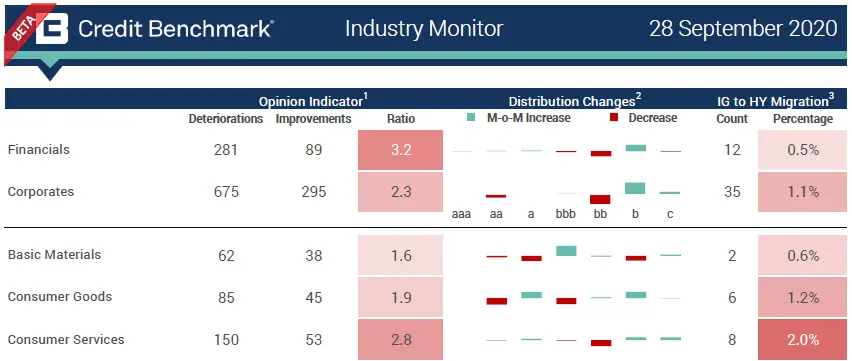Select the Basic Materials row label
Screen dimensions: 852x361
pos(54,254)
